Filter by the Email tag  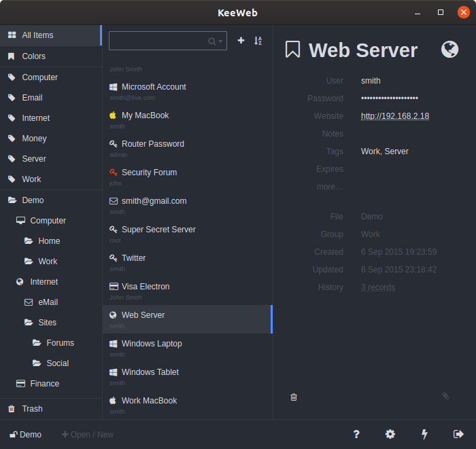(51, 98)
